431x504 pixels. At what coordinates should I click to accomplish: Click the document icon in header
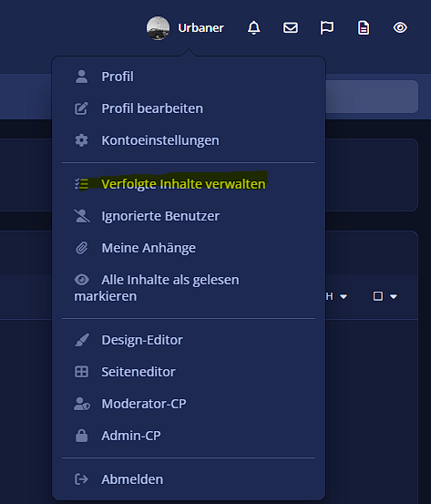point(364,27)
